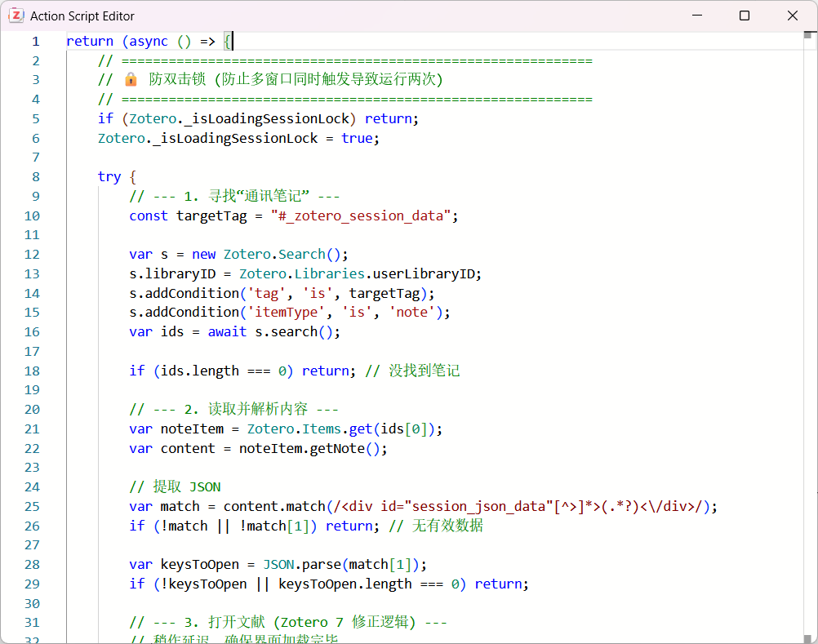The image size is (818, 644).
Task: Click the Zotero icon in the title bar
Action: [x=16, y=16]
